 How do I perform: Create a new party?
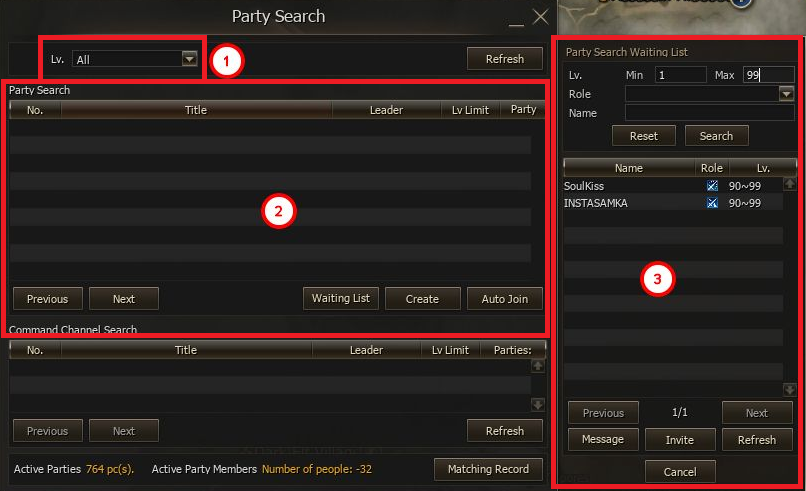coord(422,298)
